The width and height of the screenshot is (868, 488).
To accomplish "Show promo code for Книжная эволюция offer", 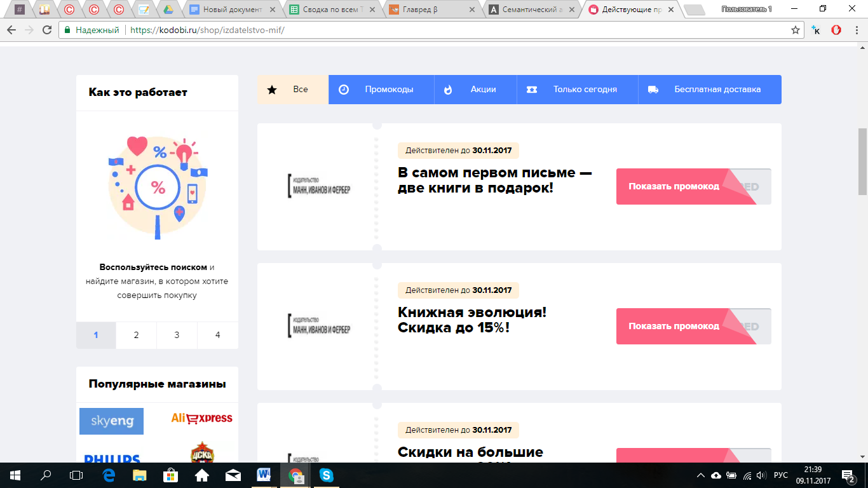I will tap(674, 326).
